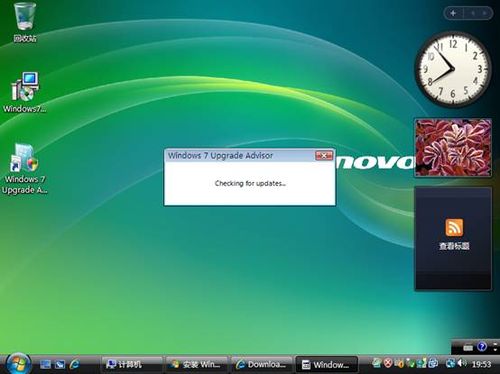This screenshot has width=500, height=374.
Task: Click the tray icon left of network globe
Action: pos(433,363)
